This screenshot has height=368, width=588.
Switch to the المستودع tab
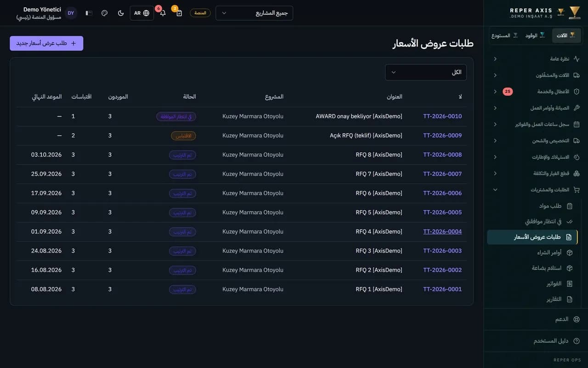click(505, 35)
